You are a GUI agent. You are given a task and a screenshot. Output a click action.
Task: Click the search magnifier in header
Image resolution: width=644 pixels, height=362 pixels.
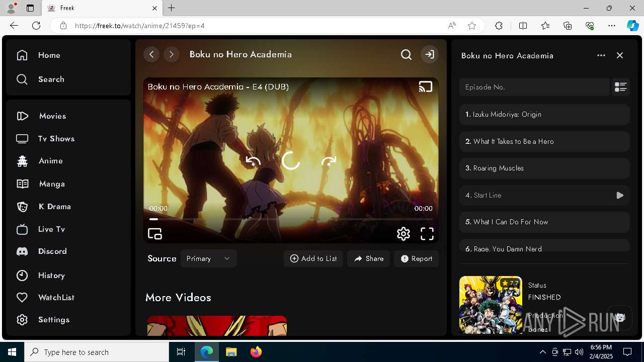406,54
